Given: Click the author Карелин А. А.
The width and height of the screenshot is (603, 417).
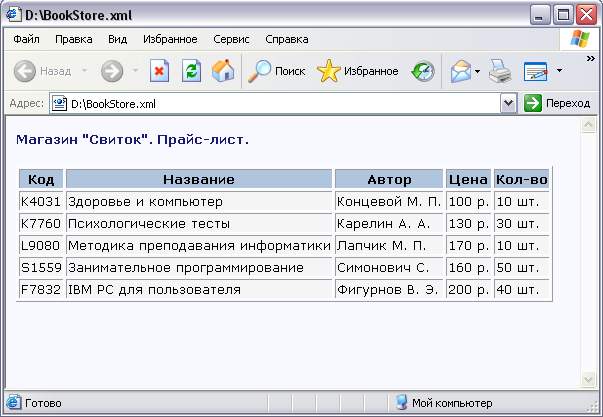Looking at the screenshot, I should [383, 224].
